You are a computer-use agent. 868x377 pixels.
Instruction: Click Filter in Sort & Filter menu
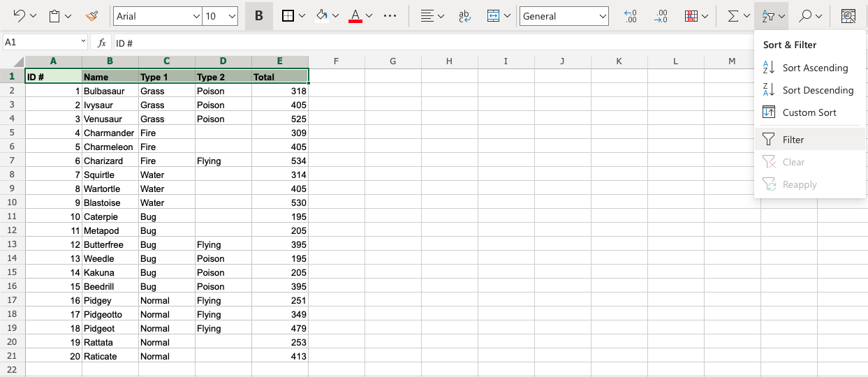tap(793, 140)
